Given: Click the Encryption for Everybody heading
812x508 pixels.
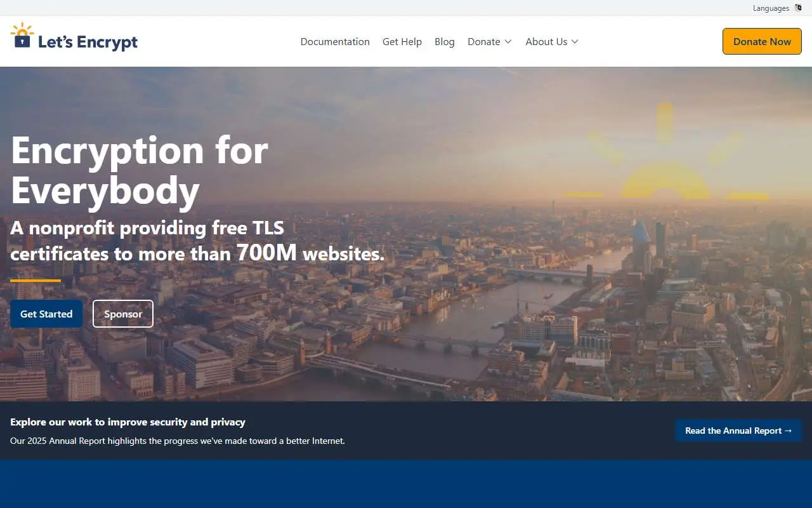Looking at the screenshot, I should coord(140,170).
